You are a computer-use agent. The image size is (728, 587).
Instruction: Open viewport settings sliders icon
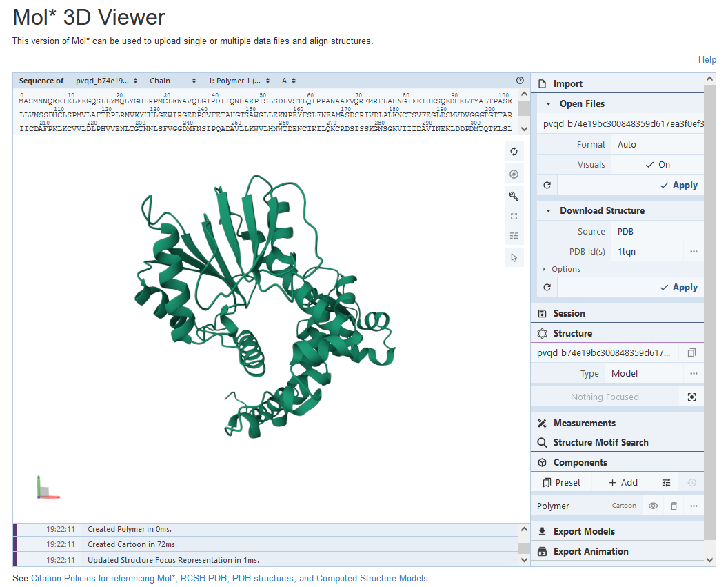514,236
